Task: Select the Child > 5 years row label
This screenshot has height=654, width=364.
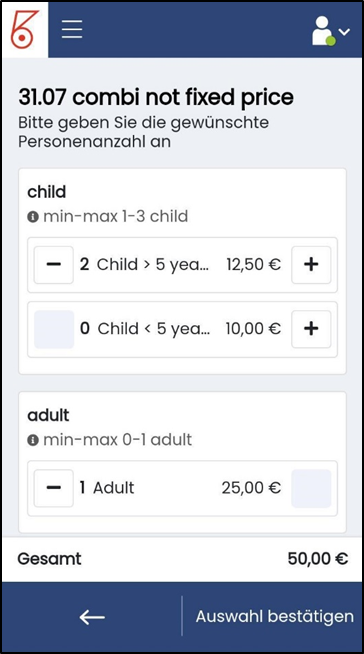Action: point(154,265)
